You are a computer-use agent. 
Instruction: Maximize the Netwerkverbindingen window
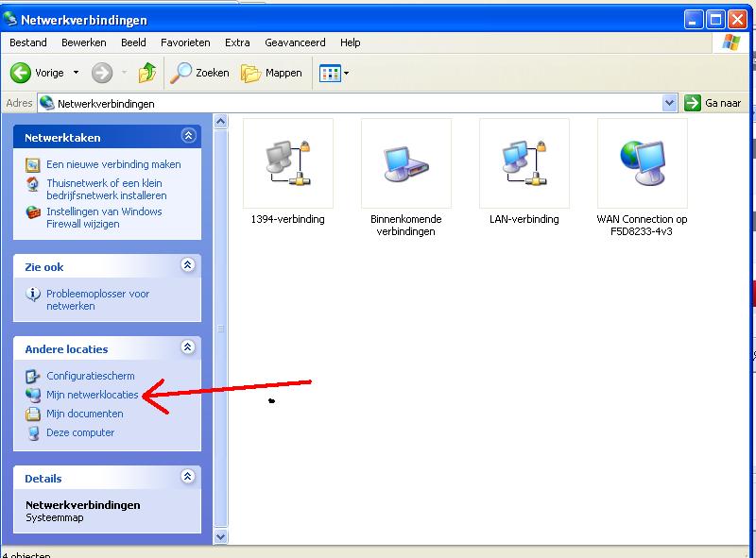(715, 20)
